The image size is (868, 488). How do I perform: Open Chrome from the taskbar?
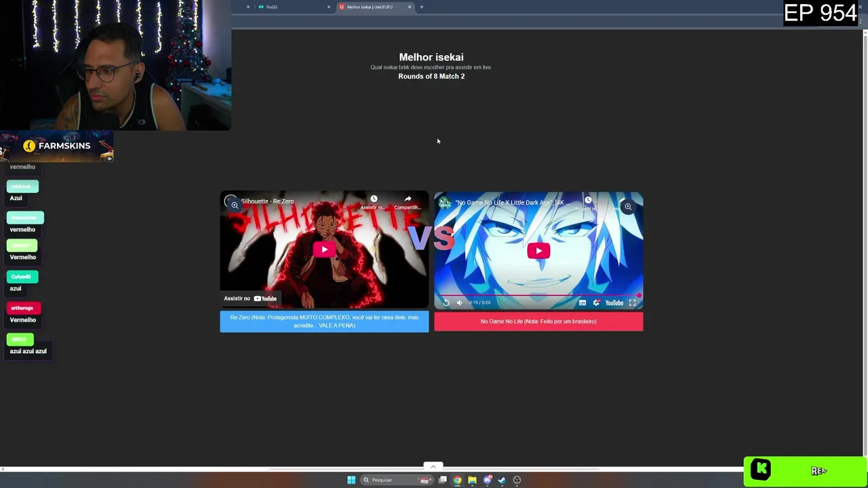click(458, 480)
